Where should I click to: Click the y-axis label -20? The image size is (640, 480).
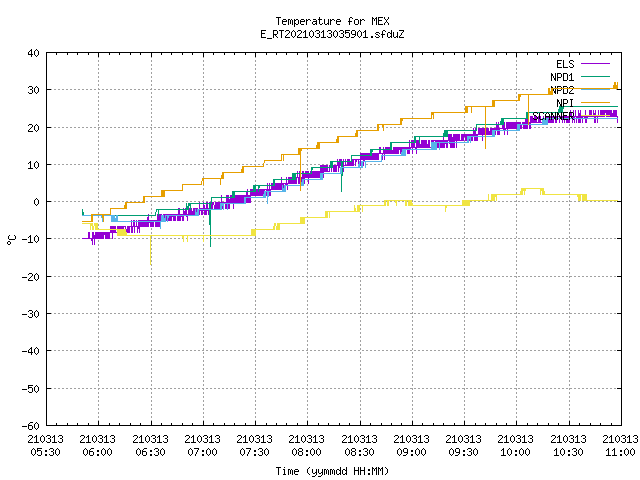tap(31, 277)
